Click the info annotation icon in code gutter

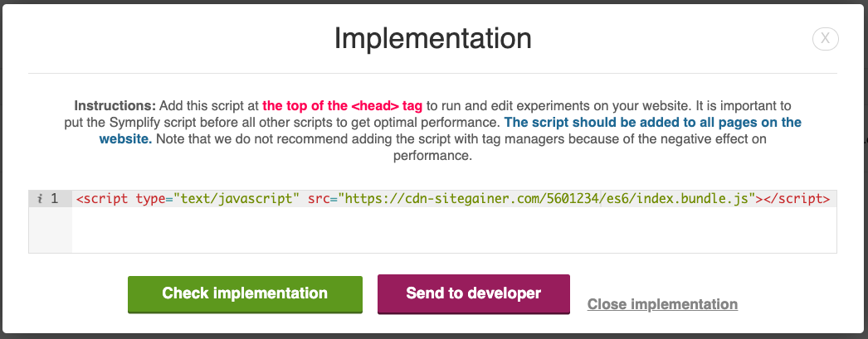[39, 199]
